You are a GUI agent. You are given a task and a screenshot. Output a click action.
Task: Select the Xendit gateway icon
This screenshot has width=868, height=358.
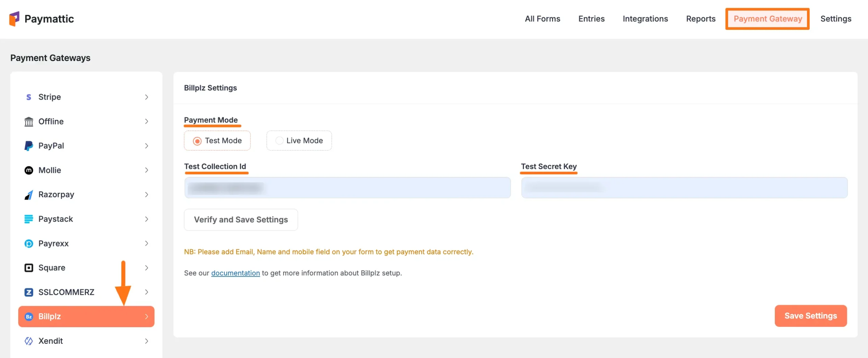29,341
